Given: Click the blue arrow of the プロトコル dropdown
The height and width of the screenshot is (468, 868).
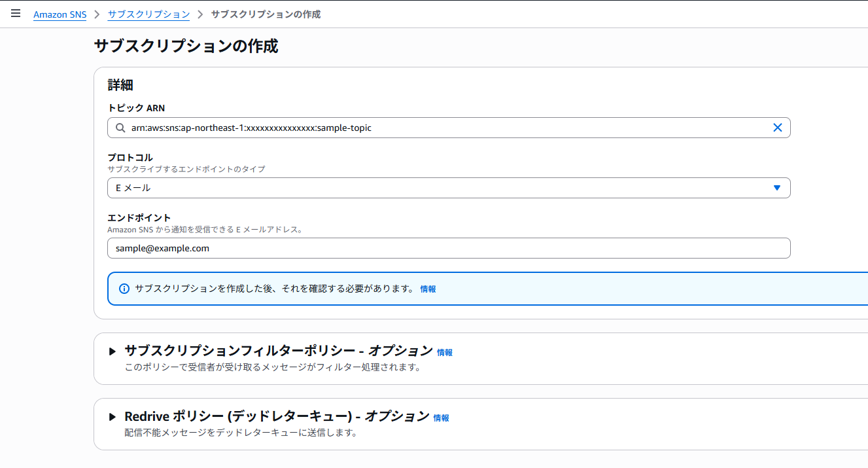Looking at the screenshot, I should click(776, 188).
